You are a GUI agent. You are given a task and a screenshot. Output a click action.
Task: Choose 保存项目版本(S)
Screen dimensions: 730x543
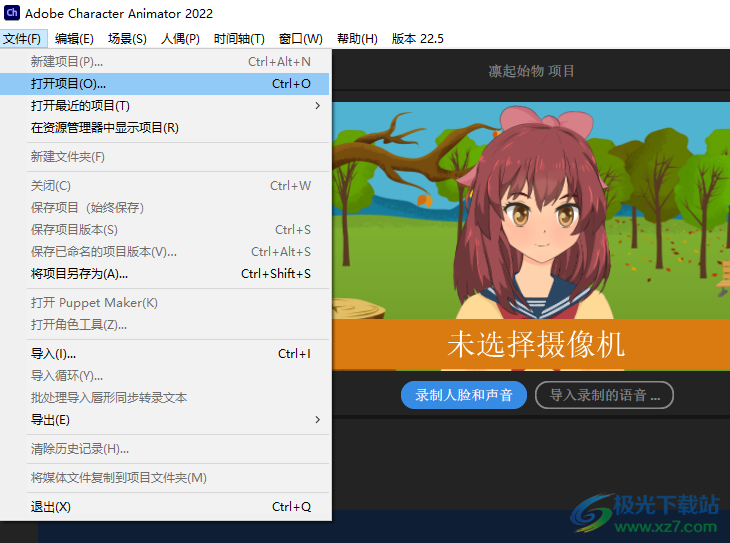(x=164, y=230)
